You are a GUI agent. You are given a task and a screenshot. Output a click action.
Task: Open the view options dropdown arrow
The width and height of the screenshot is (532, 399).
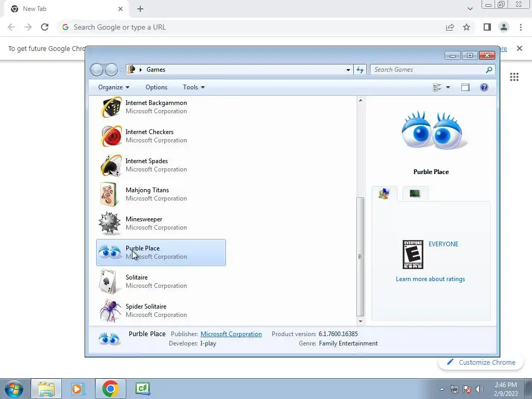(448, 87)
